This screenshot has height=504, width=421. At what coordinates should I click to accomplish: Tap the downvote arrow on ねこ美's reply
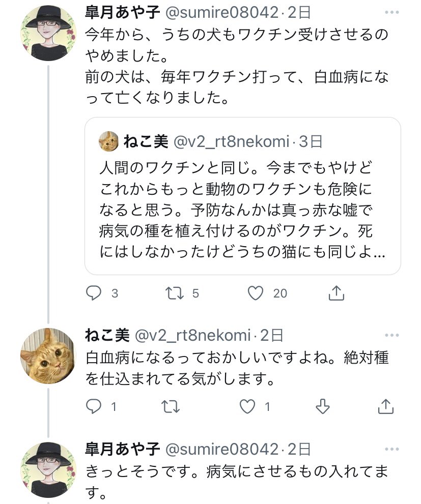tap(322, 406)
